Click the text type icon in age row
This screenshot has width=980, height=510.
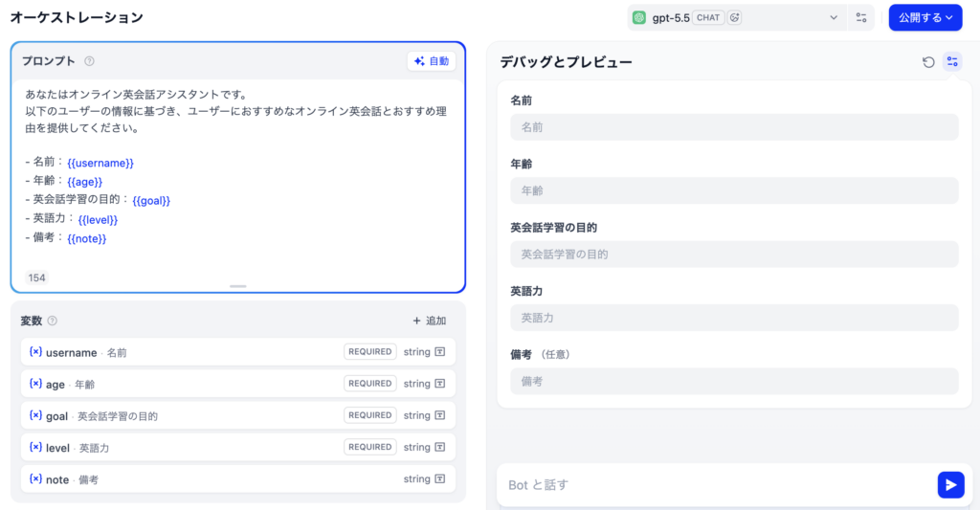click(440, 384)
